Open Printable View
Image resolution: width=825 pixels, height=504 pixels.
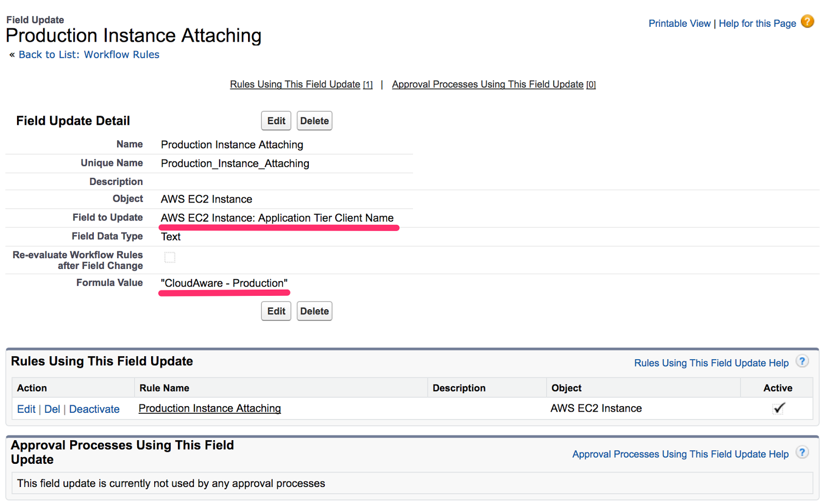tap(679, 24)
